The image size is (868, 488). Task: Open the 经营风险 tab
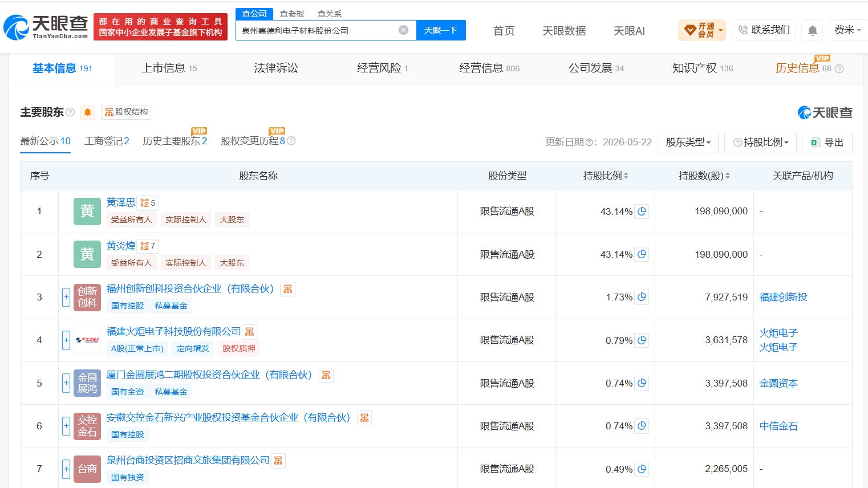383,68
